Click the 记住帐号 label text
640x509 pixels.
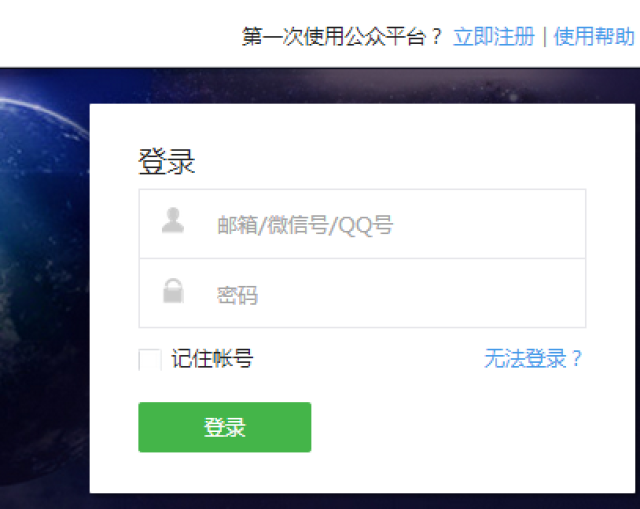[212, 359]
